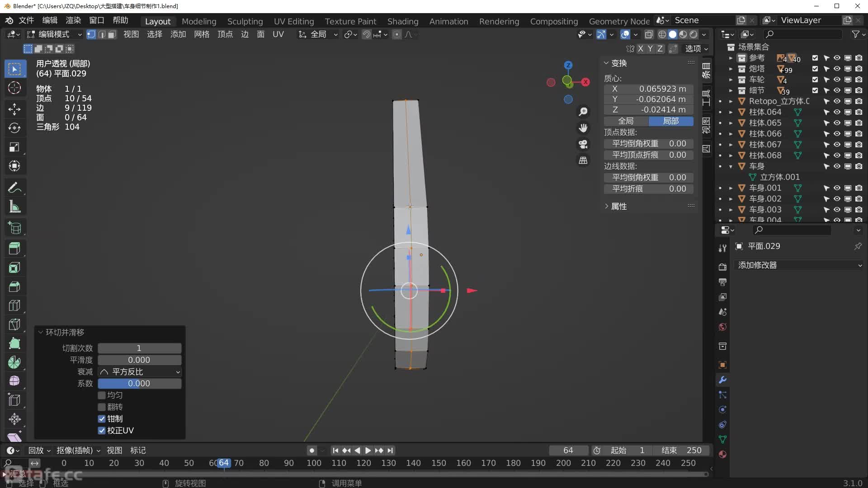Screen dimensions: 868x488
Task: Expand the 属性 panel section
Action: (618, 206)
